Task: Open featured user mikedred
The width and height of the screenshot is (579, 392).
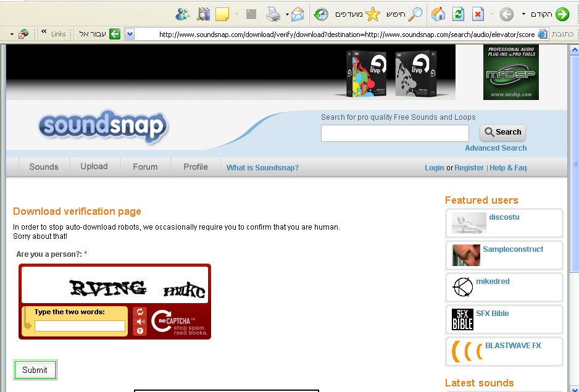Action: coord(493,281)
